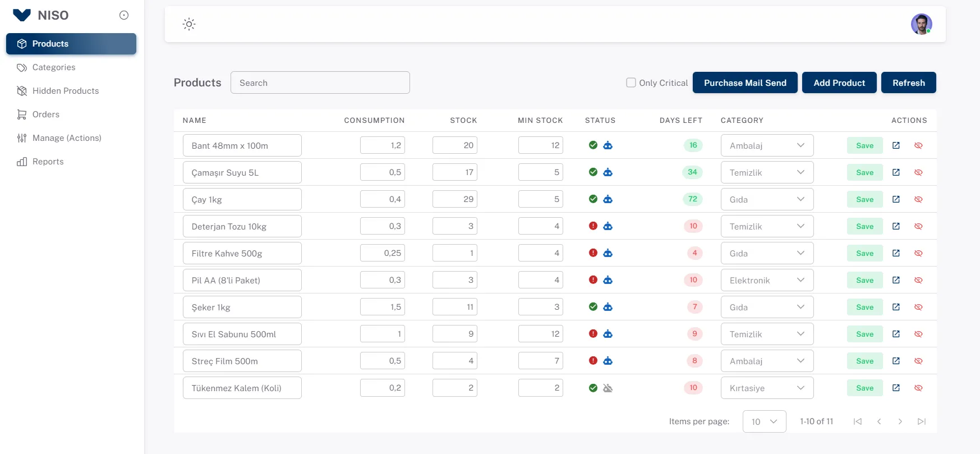
Task: Save the Bant 48mm x 100m row
Action: tap(864, 145)
